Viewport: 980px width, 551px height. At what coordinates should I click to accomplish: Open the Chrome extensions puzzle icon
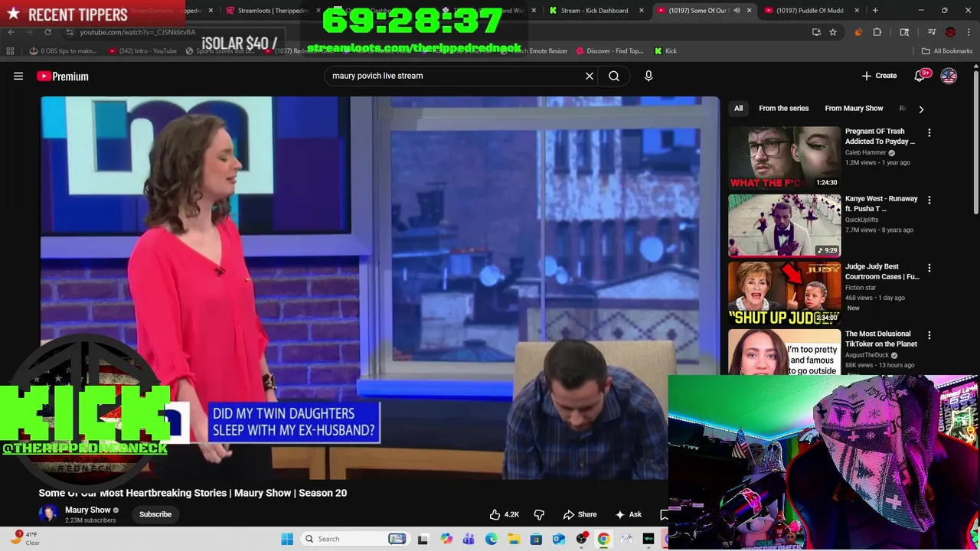click(x=877, y=32)
